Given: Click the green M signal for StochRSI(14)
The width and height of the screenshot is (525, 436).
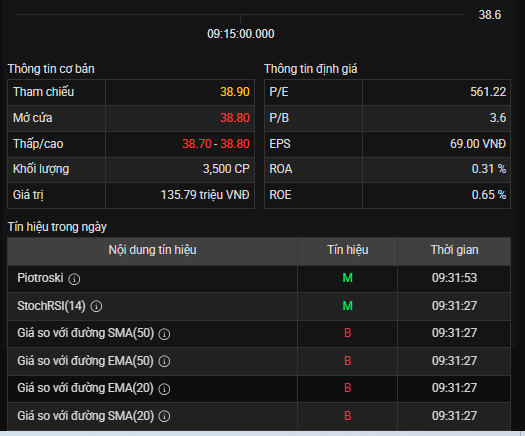Looking at the screenshot, I should [x=348, y=306].
